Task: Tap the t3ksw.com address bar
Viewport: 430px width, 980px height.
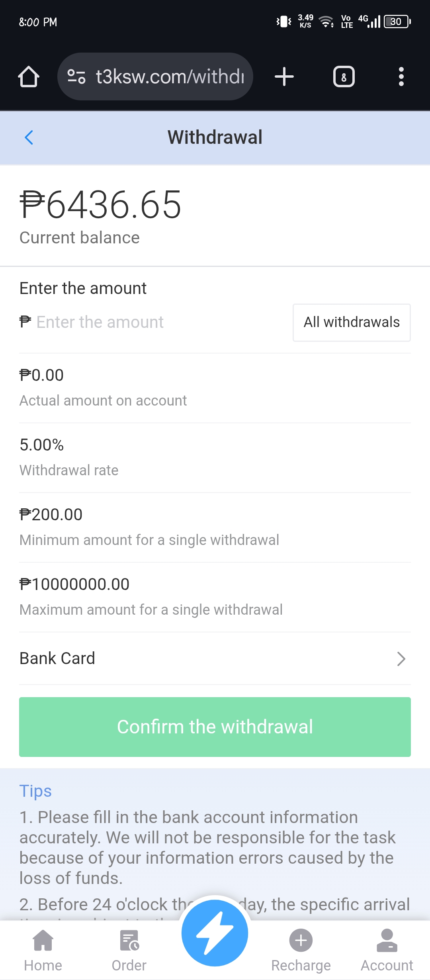Action: click(170, 76)
